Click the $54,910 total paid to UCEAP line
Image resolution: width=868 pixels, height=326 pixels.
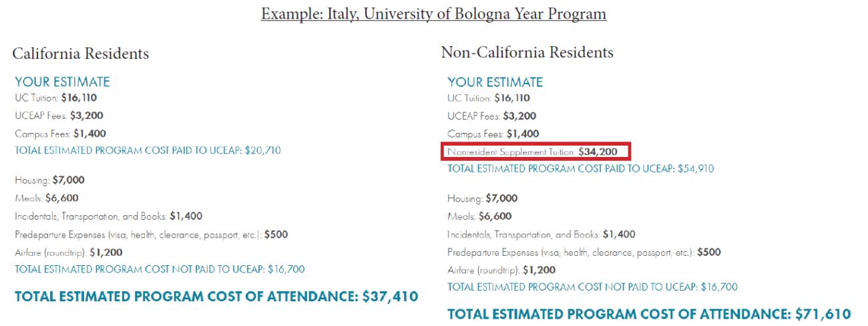[x=581, y=168]
